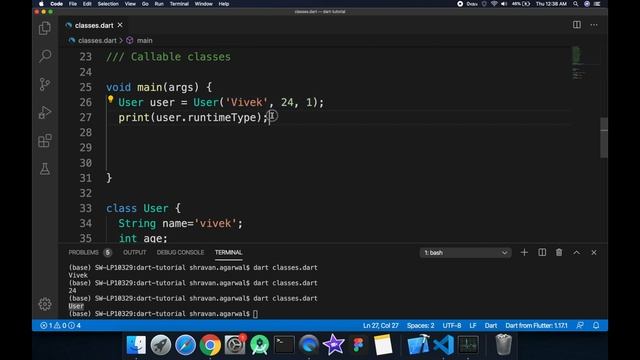Switch to the TERMINAL panel tab
The width and height of the screenshot is (640, 360).
click(x=229, y=252)
